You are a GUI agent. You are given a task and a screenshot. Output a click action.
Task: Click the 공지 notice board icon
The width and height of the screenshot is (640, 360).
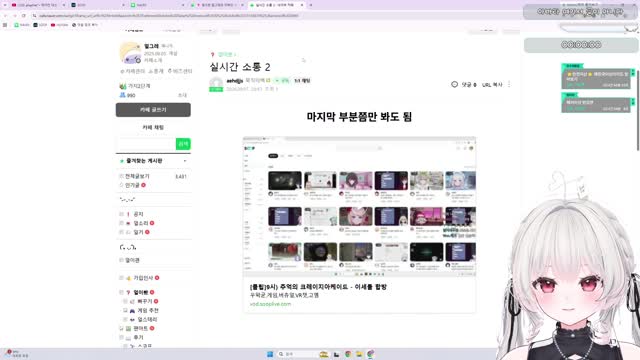pos(128,214)
